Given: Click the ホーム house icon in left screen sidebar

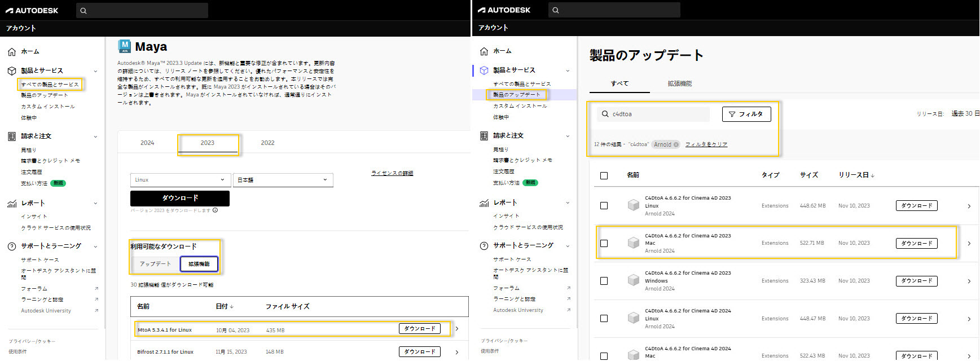Looking at the screenshot, I should [12, 52].
